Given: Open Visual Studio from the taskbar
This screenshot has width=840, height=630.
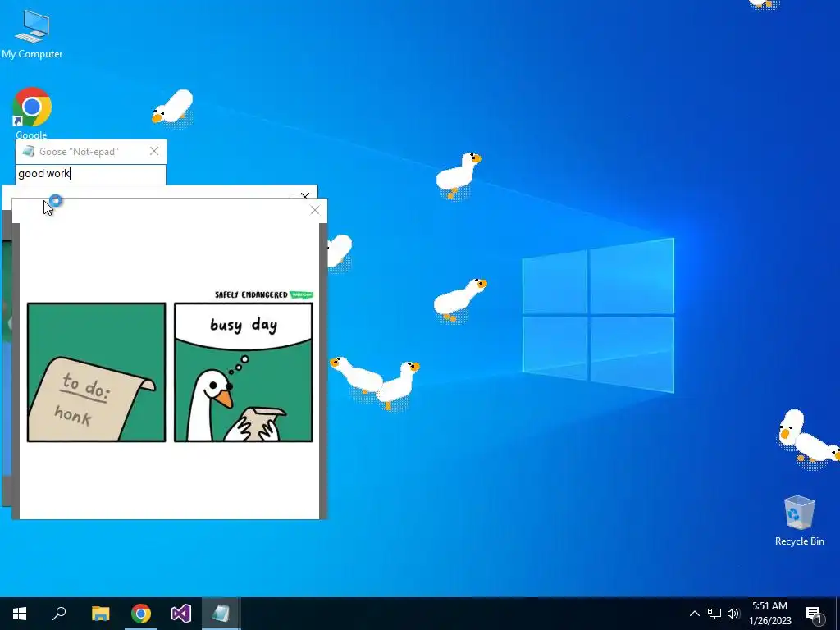Looking at the screenshot, I should tap(181, 614).
